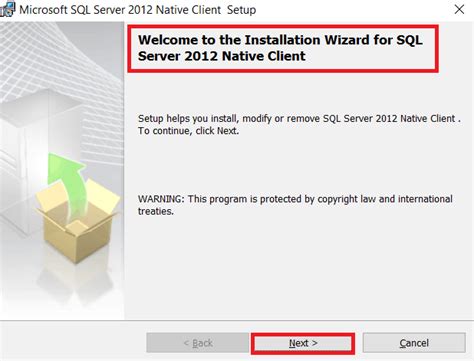Click the 'WARNING: This program is protected' text
Image resolution: width=474 pixels, height=361 pixels.
click(295, 205)
